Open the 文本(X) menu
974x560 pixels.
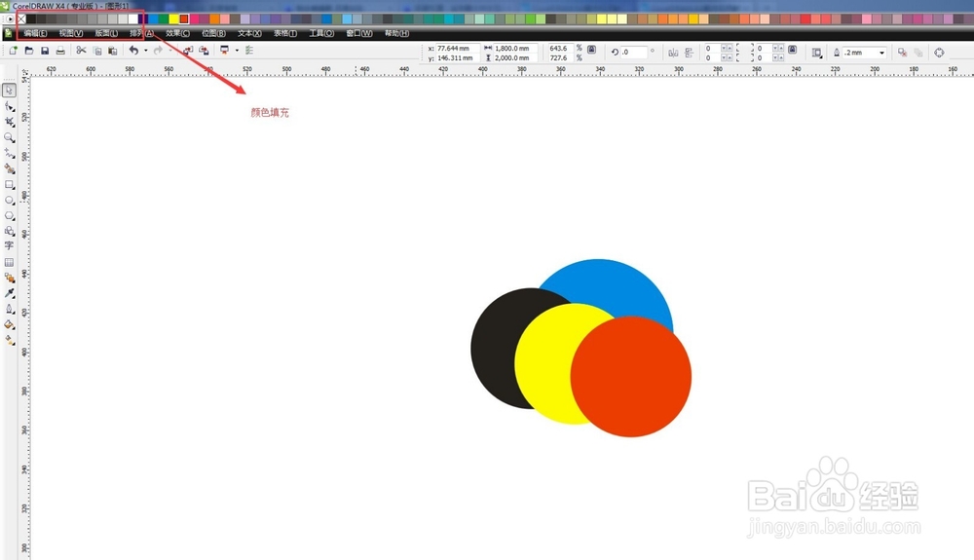pyautogui.click(x=249, y=33)
